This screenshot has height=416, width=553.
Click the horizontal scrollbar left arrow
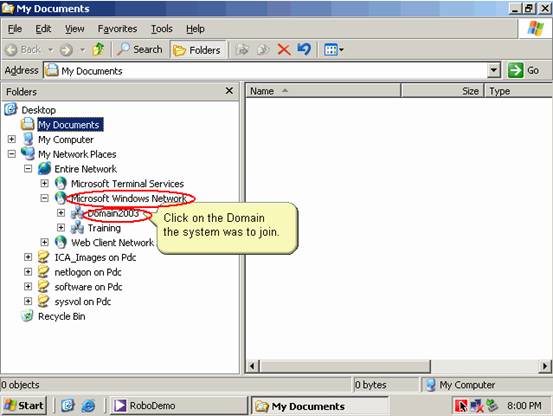pos(253,366)
